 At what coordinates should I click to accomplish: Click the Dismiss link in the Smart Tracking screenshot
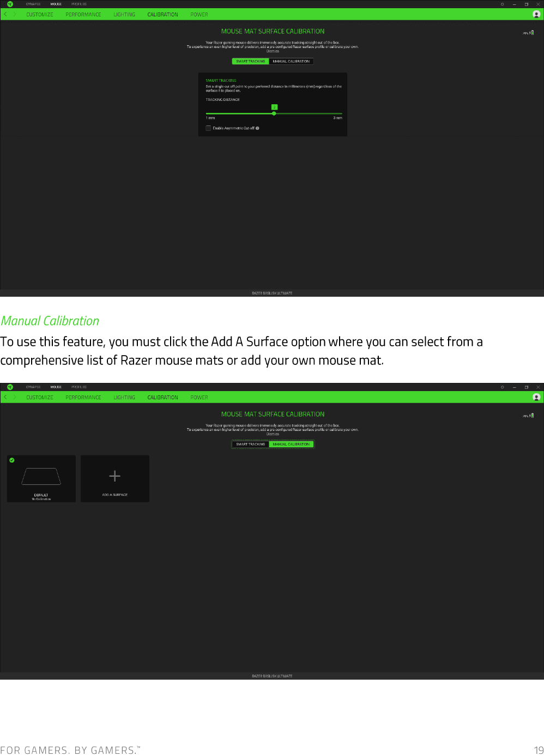273,51
